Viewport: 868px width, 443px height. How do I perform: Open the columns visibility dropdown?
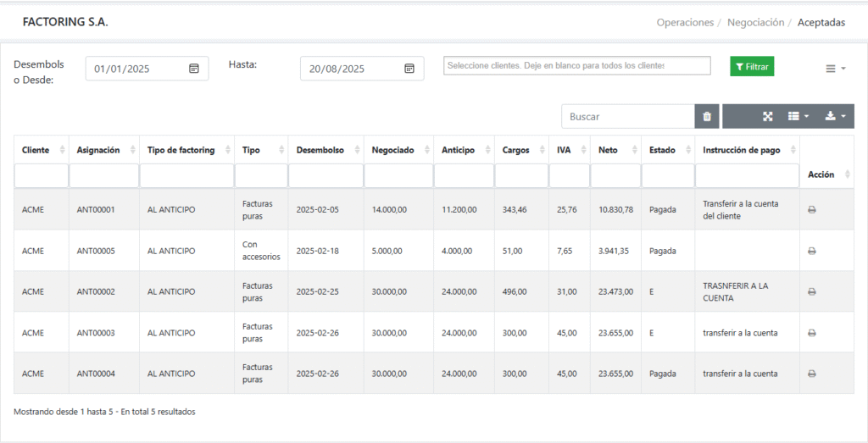pyautogui.click(x=798, y=117)
